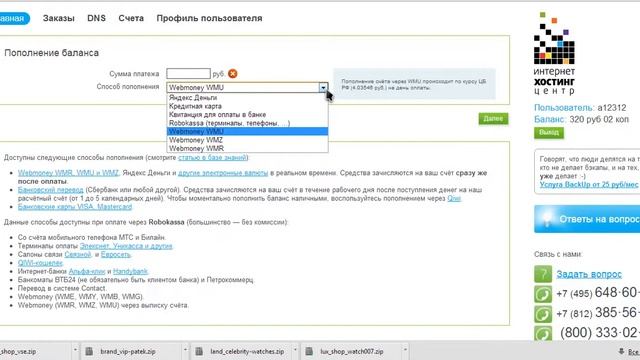Pick highlighted Webmoney WMU list option
Screen dimensions: 640x360
(247, 131)
